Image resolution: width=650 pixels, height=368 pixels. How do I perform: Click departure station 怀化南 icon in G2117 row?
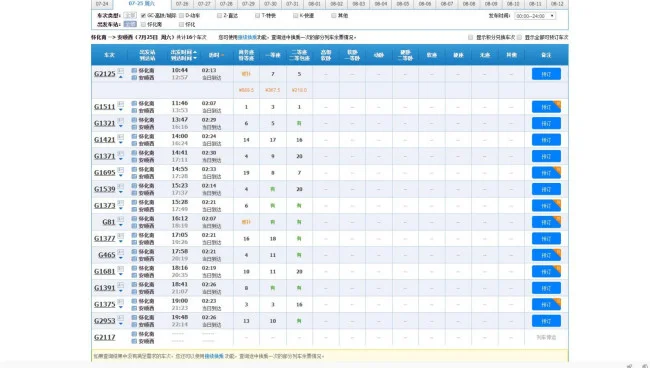coord(134,334)
